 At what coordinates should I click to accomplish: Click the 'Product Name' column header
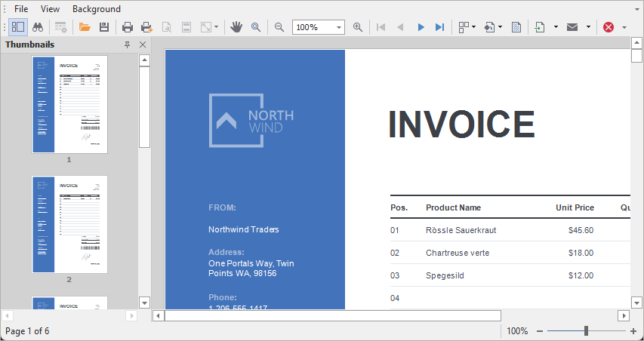pos(453,207)
